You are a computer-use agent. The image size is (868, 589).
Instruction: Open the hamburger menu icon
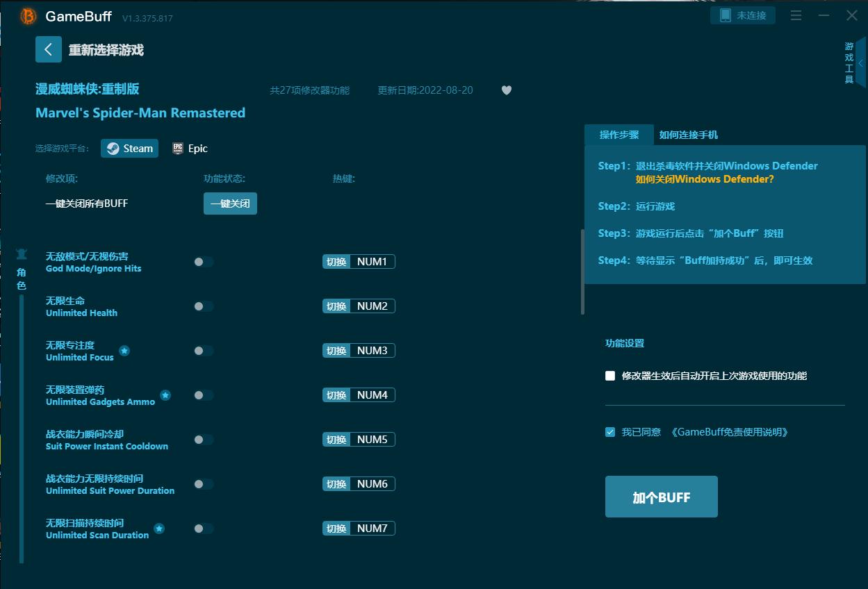coord(796,15)
